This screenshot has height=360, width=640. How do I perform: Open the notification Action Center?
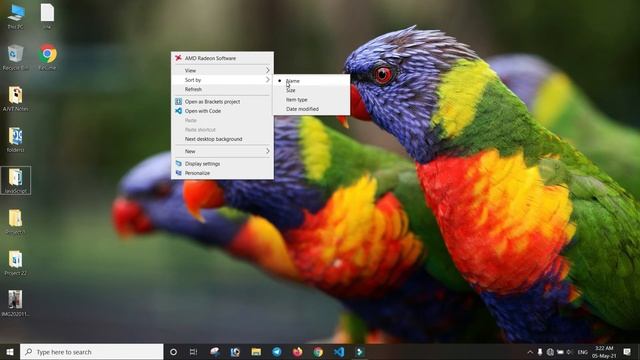[627, 352]
